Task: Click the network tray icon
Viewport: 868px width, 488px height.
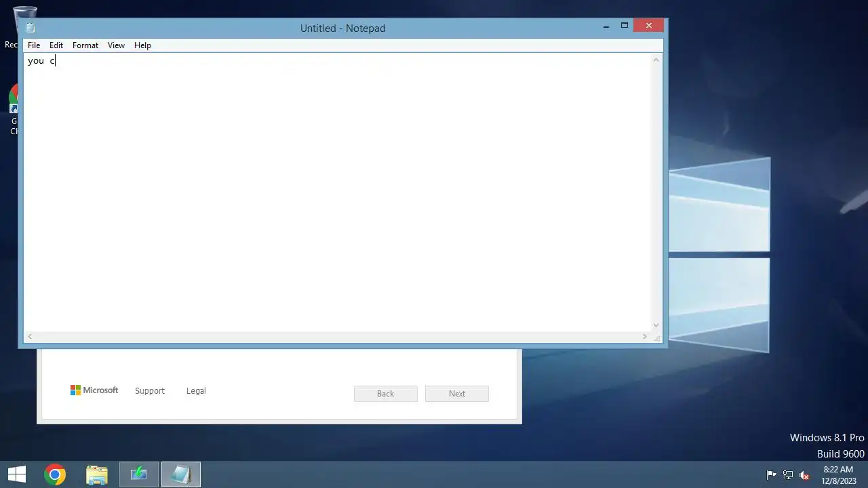Action: pyautogui.click(x=788, y=475)
